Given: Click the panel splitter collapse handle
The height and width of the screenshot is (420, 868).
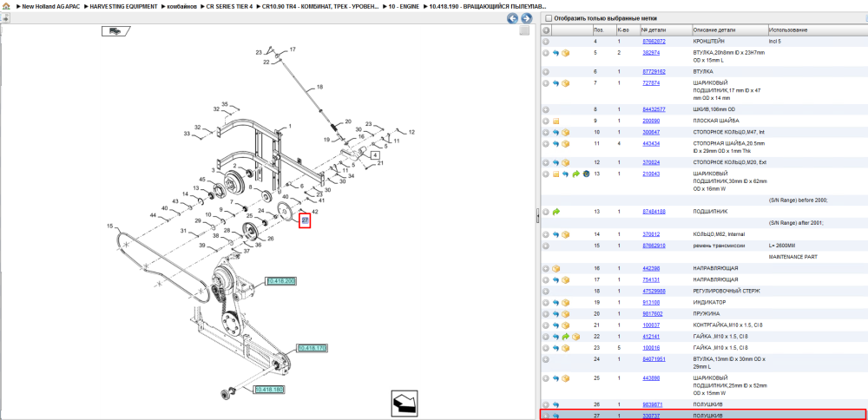Looking at the screenshot, I should pyautogui.click(x=537, y=216).
